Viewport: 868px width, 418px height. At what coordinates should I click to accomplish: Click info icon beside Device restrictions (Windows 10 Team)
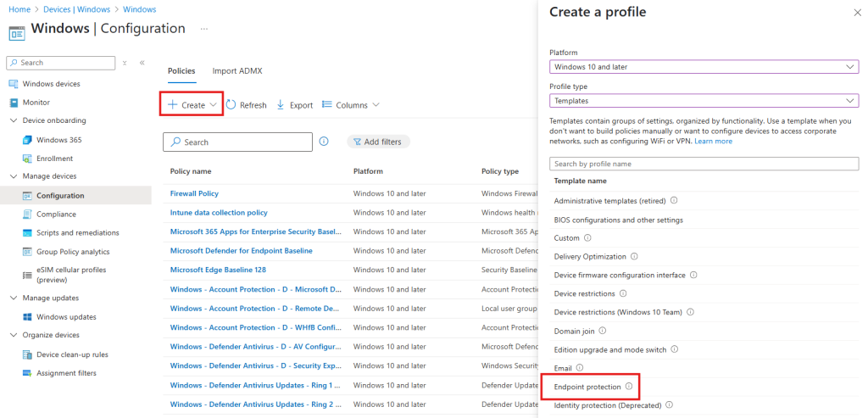690,312
